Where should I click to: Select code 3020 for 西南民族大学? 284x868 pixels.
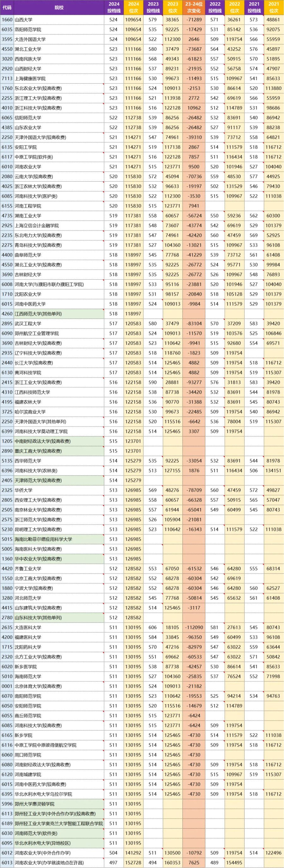point(7,59)
